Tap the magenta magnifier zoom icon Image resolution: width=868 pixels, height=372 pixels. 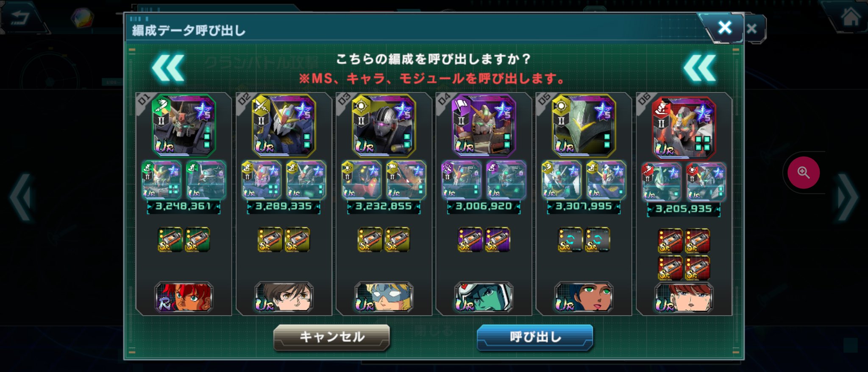click(803, 173)
